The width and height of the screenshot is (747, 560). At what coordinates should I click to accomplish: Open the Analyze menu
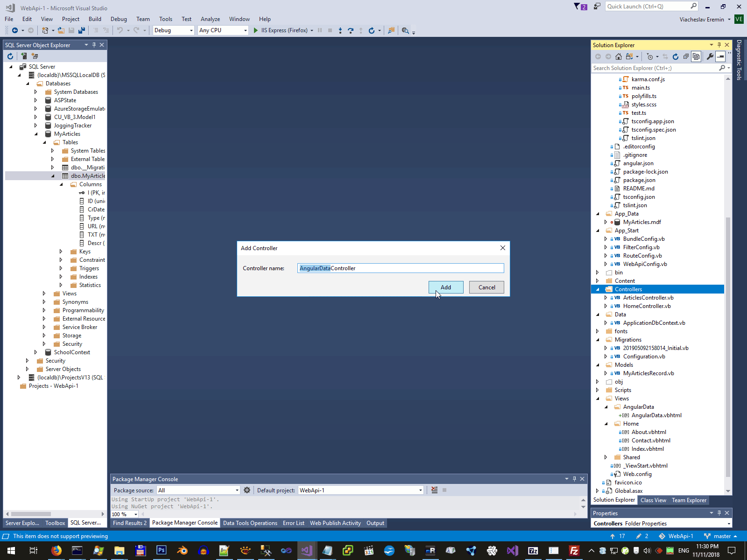pos(210,19)
